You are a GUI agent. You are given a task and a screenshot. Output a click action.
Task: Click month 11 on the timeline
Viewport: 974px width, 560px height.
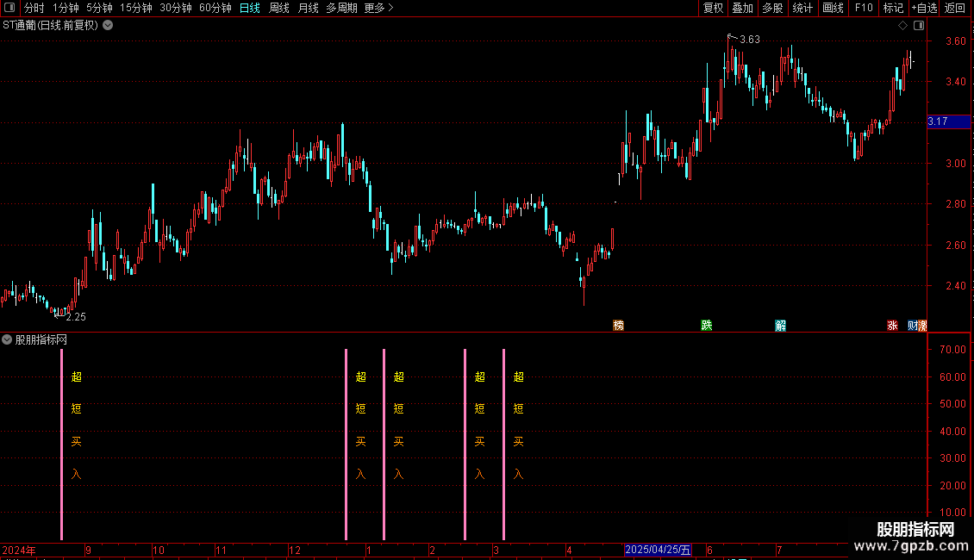(x=222, y=550)
